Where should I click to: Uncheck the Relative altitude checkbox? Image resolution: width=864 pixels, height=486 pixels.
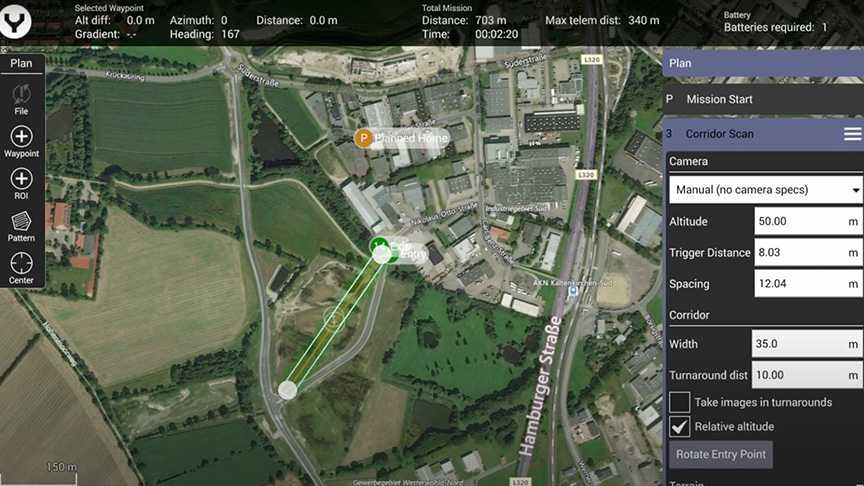coord(679,426)
